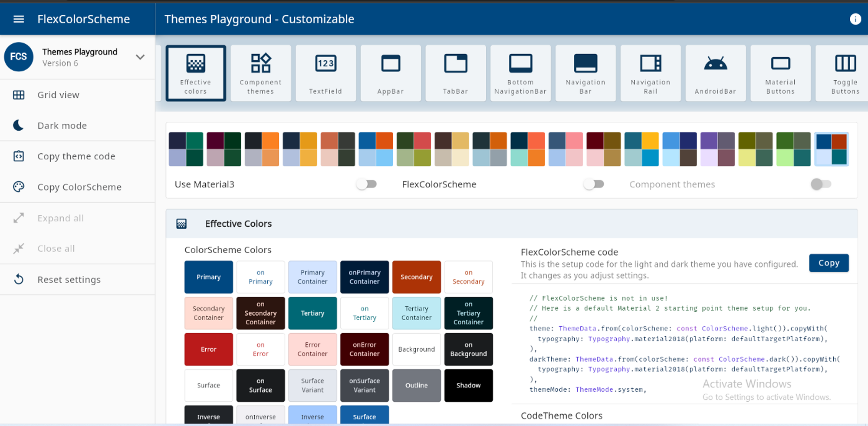Click the Close all collapse icon
Screen dimensions: 868x426
(x=19, y=248)
